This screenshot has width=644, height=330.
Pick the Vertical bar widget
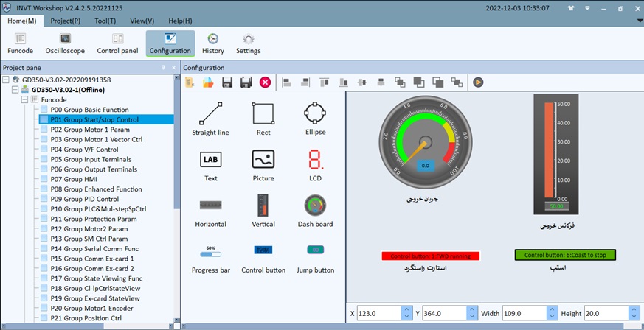click(263, 211)
